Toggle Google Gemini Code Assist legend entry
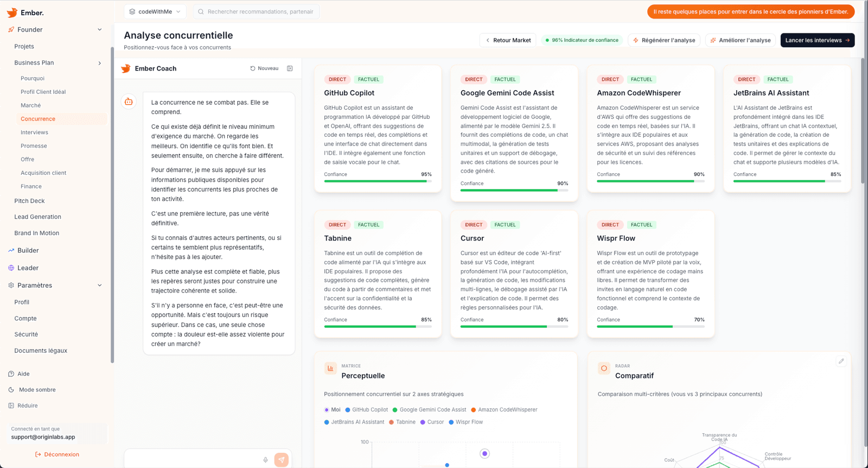The image size is (868, 468). point(430,410)
